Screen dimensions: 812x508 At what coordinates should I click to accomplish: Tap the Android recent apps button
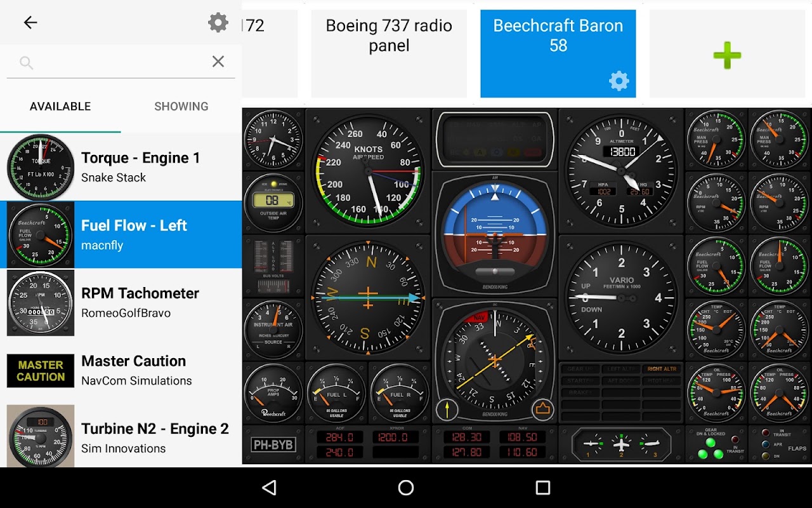coord(542,488)
